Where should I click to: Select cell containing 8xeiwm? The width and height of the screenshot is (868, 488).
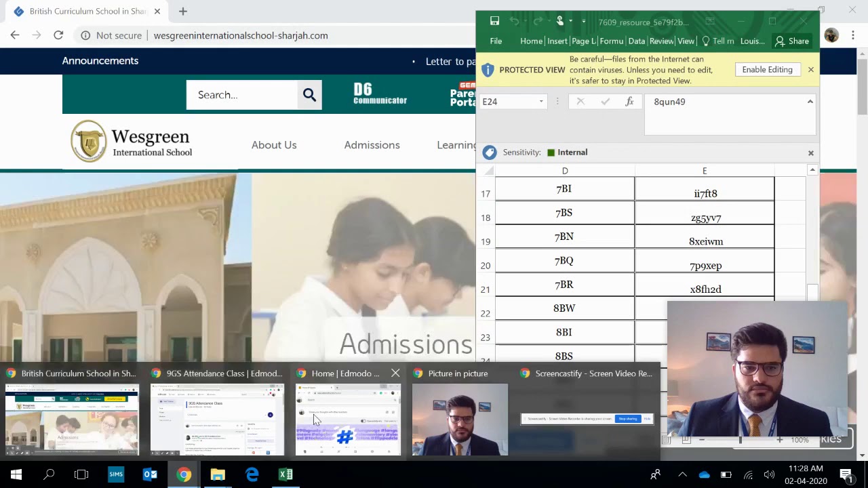(705, 237)
